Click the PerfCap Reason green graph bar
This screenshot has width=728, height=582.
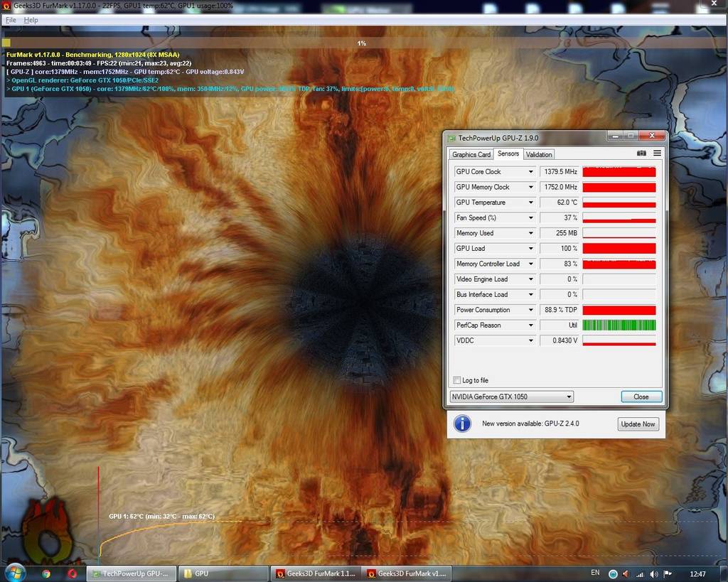pyautogui.click(x=619, y=325)
